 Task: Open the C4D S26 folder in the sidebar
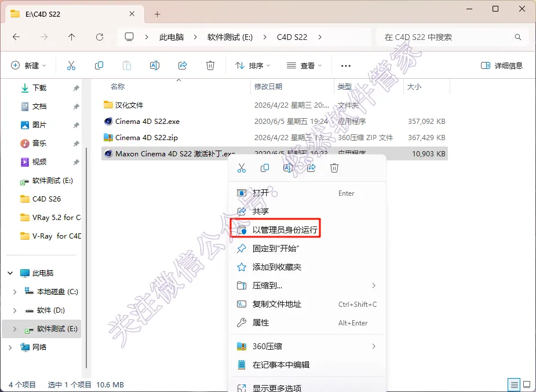pos(46,199)
